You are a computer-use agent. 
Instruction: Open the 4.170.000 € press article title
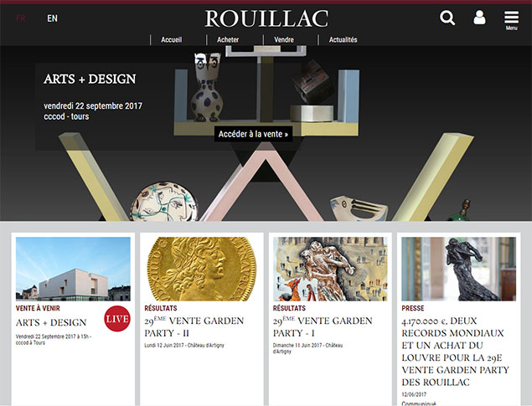455,352
